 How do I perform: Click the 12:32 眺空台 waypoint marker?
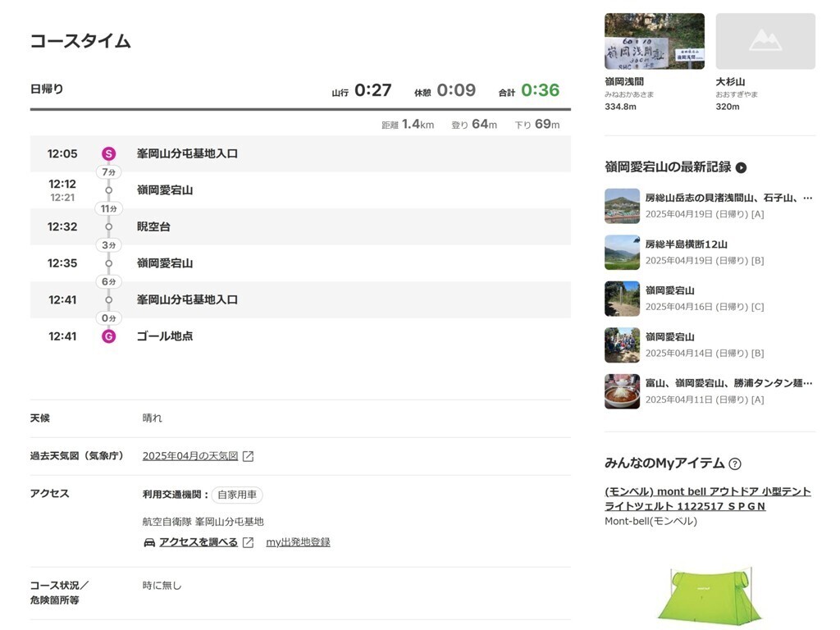pos(109,226)
